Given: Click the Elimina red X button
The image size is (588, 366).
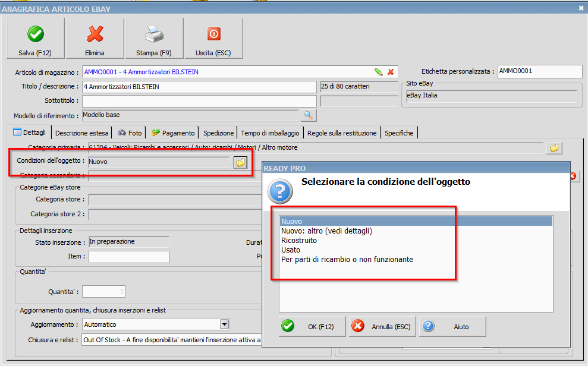Looking at the screenshot, I should (95, 39).
